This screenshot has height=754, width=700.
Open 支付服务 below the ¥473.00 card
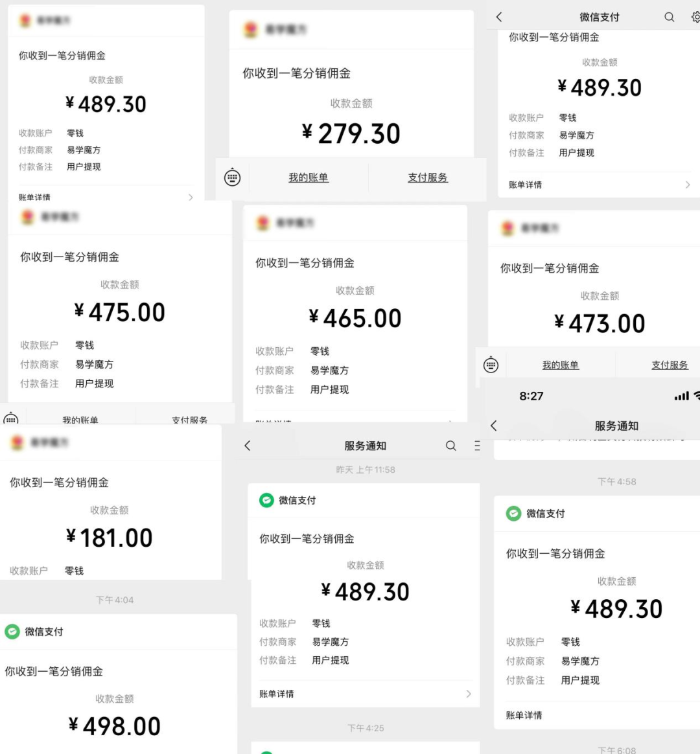(x=670, y=365)
